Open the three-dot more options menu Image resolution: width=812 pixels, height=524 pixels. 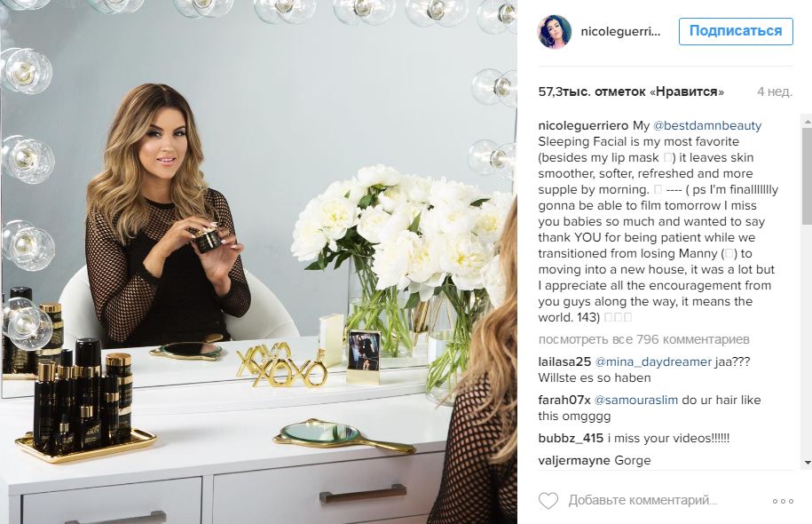click(783, 501)
